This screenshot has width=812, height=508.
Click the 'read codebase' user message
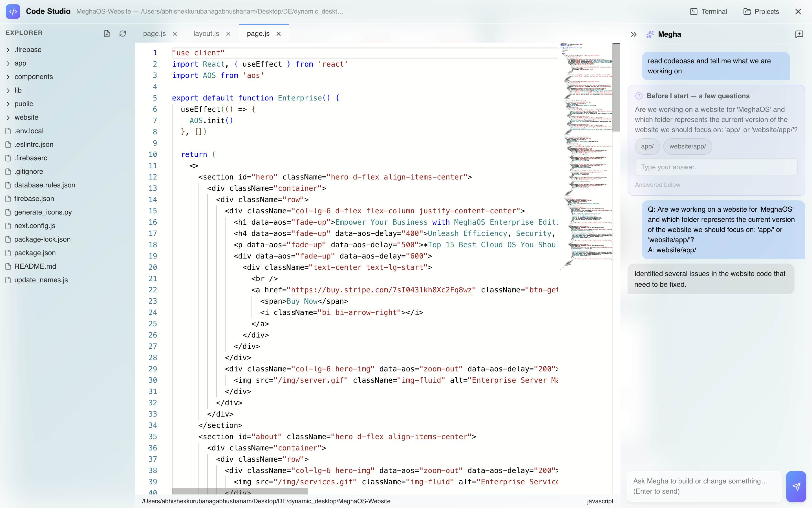[x=716, y=66]
